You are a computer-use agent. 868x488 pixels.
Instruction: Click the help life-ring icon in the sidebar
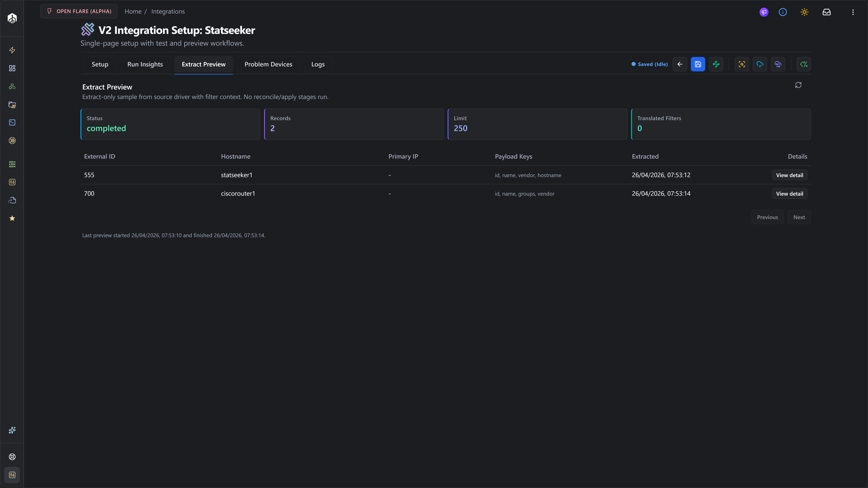[x=12, y=457]
